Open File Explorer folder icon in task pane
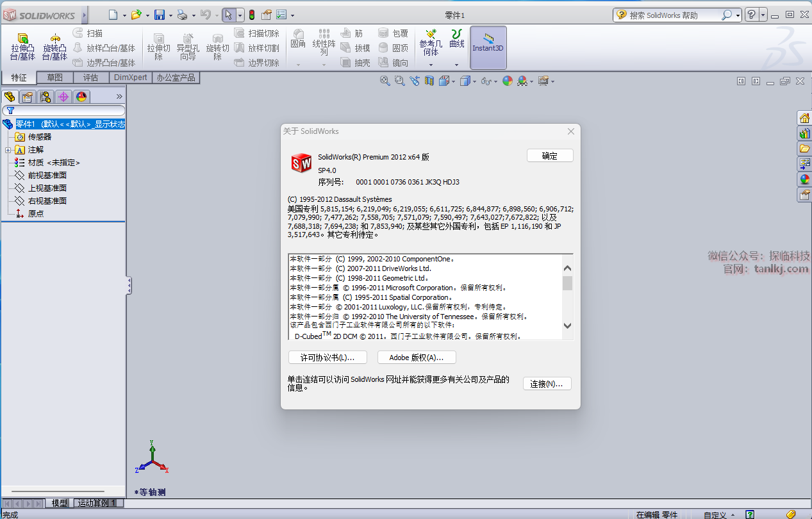This screenshot has height=519, width=812. (804, 149)
